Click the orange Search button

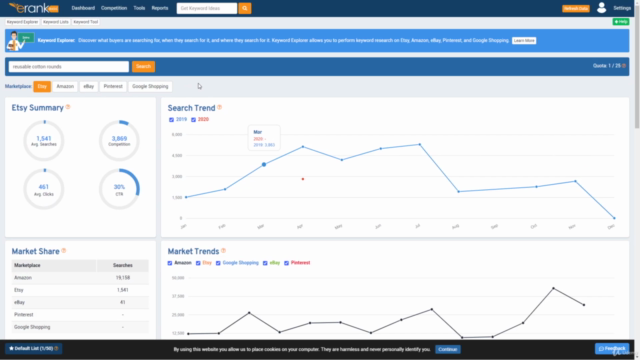pos(143,67)
